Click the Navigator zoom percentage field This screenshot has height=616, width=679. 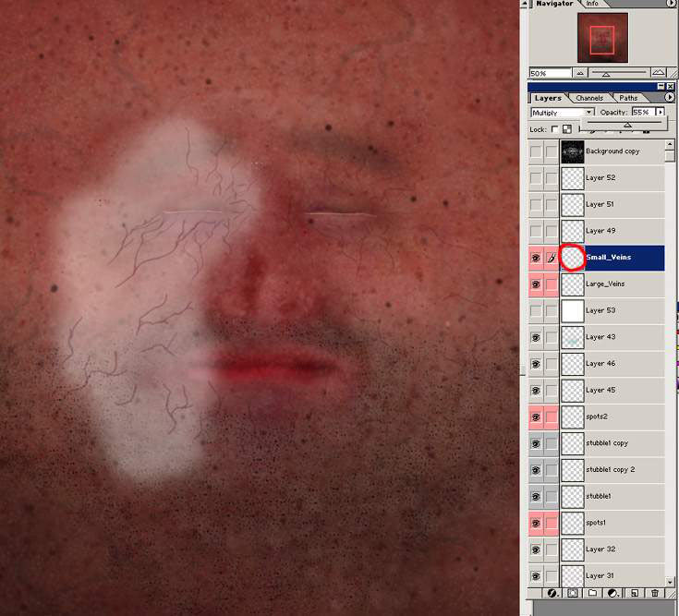[544, 72]
